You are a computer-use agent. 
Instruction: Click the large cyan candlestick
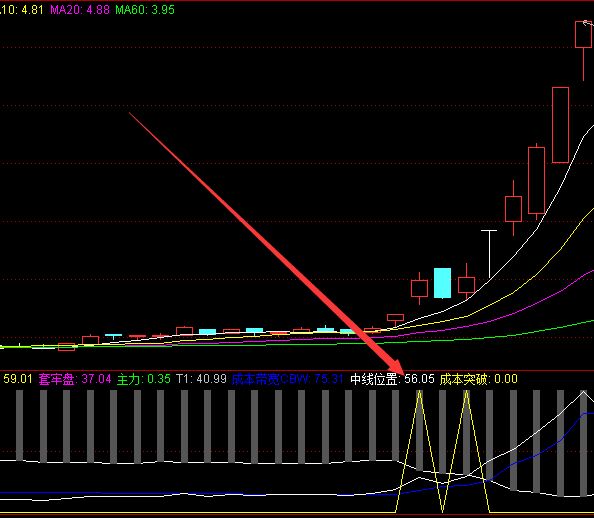[442, 283]
